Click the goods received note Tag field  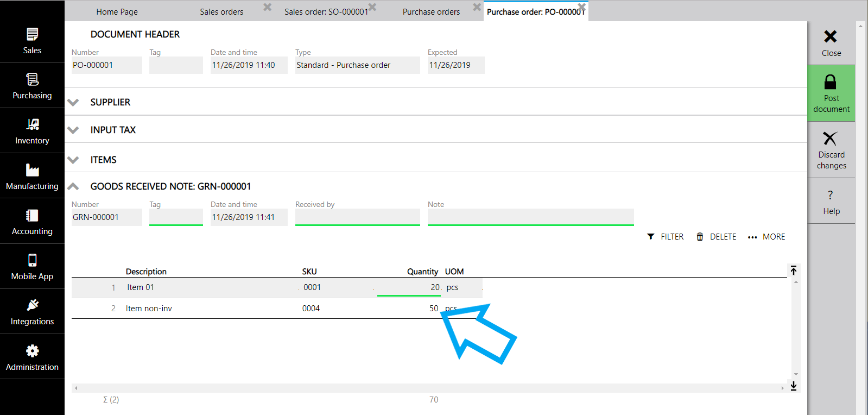176,217
